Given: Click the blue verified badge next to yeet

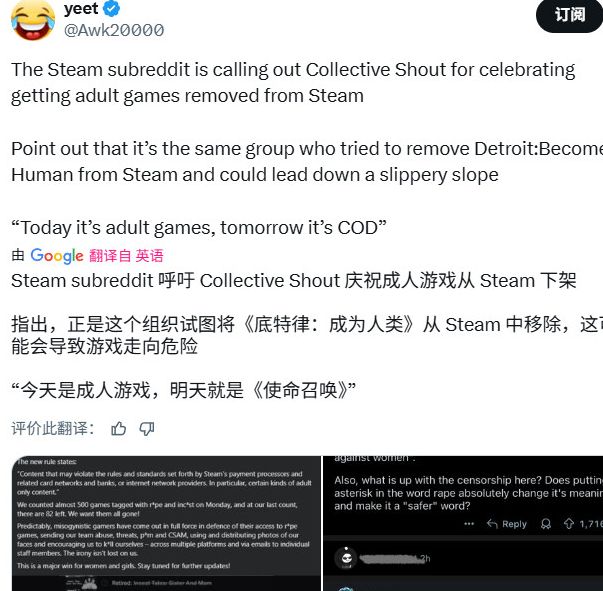Looking at the screenshot, I should point(112,9).
